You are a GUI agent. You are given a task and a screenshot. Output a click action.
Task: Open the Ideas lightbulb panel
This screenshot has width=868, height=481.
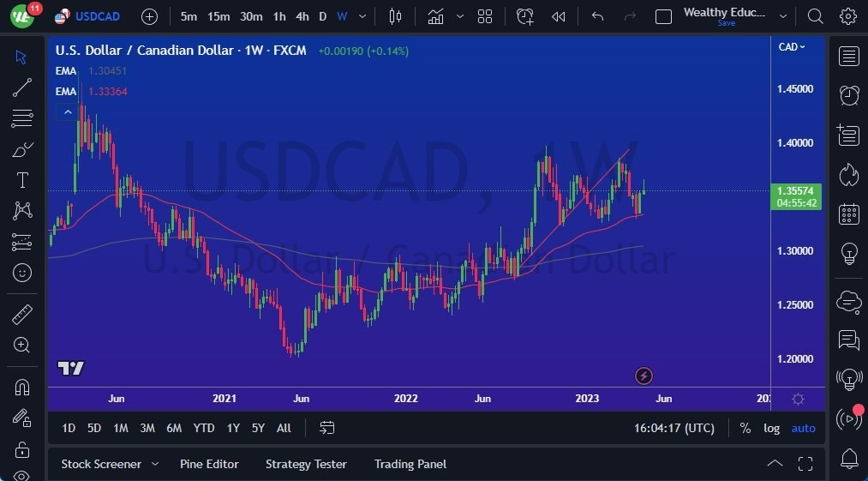pos(848,253)
